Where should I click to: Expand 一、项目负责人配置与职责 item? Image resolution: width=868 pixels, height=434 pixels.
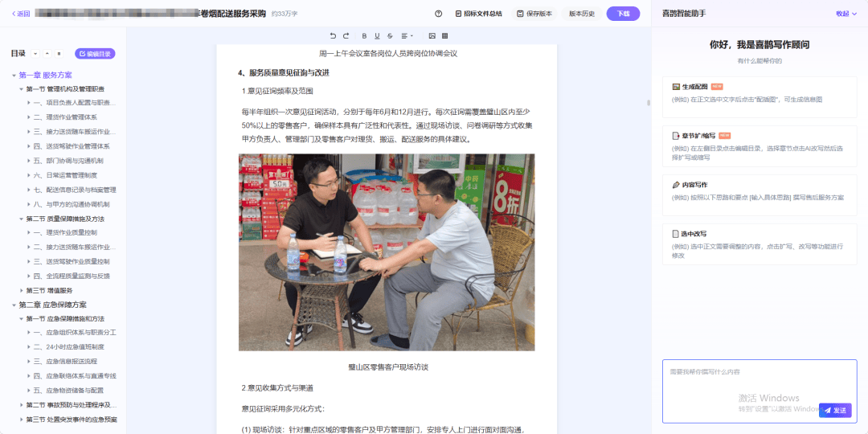(29, 102)
